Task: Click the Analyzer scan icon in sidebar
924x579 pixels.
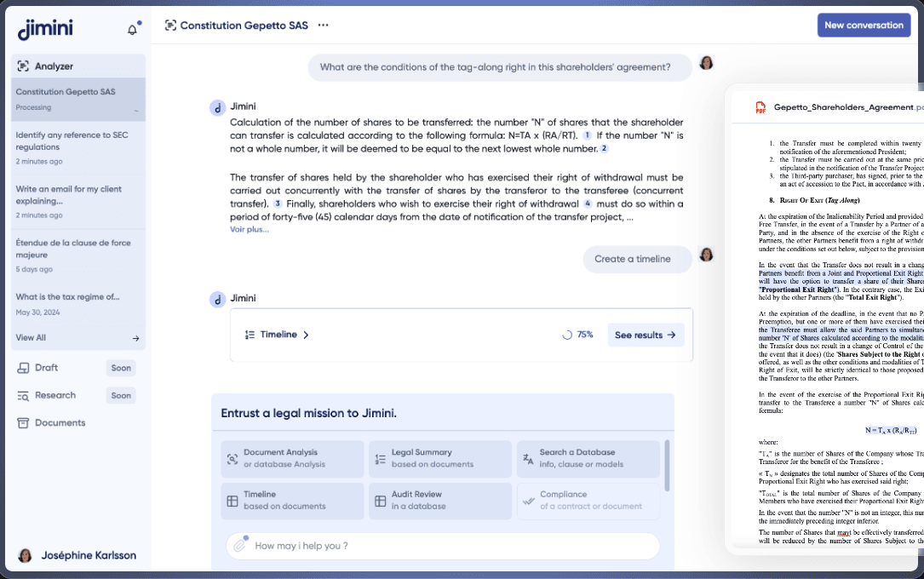Action: tap(23, 66)
